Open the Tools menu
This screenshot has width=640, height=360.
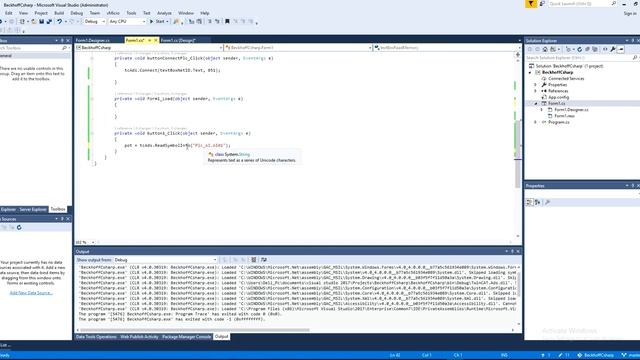pyautogui.click(x=131, y=13)
